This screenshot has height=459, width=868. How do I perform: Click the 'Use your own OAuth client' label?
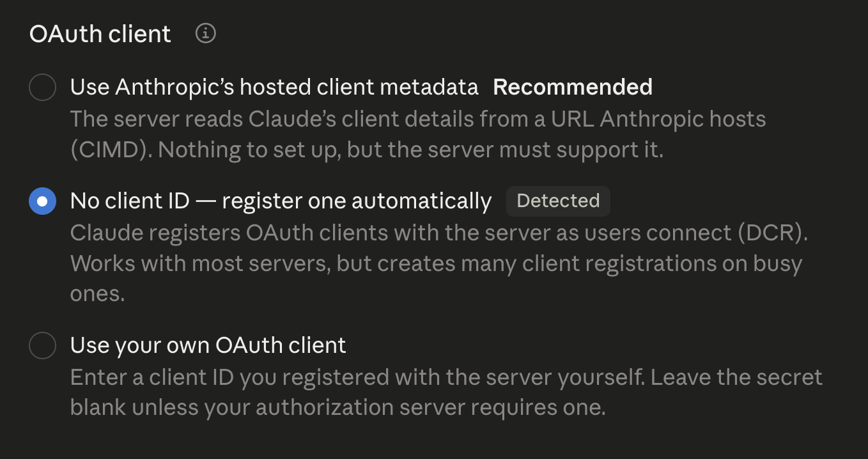pyautogui.click(x=208, y=345)
